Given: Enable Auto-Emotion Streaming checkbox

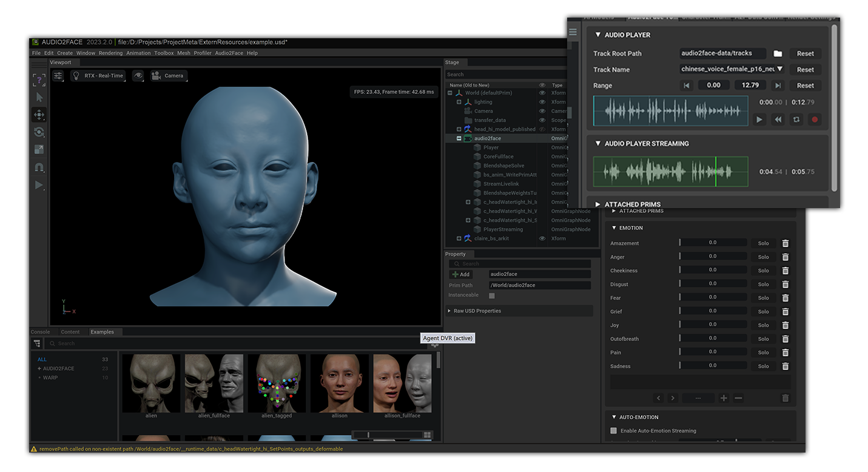Looking at the screenshot, I should coord(614,431).
